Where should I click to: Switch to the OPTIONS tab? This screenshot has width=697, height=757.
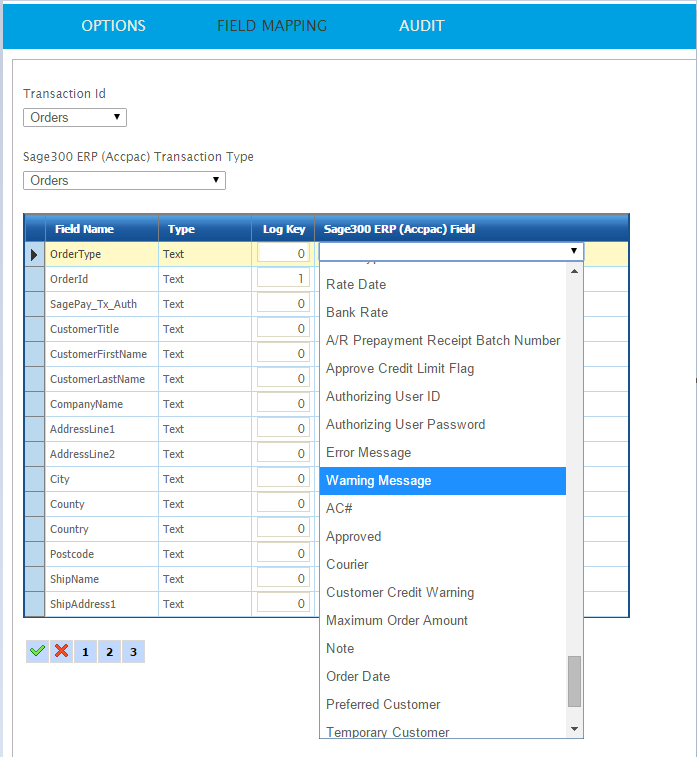coord(113,26)
